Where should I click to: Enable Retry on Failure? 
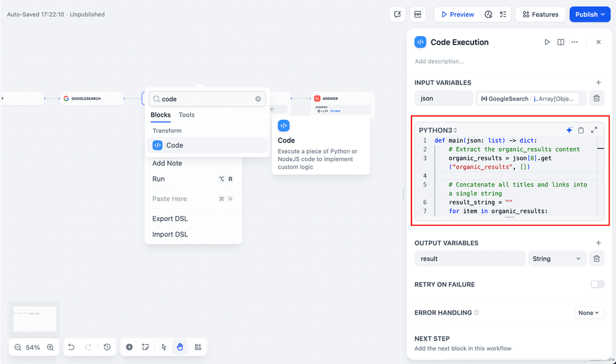tap(597, 284)
